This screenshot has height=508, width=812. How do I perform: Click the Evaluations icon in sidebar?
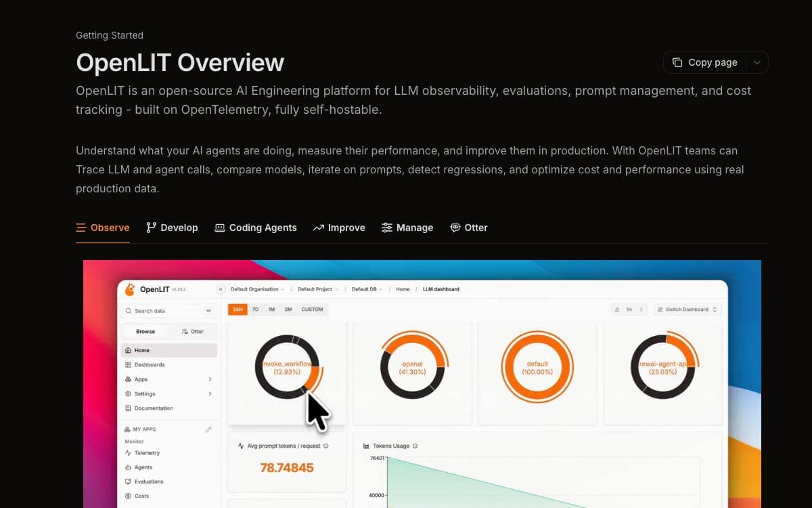(129, 482)
